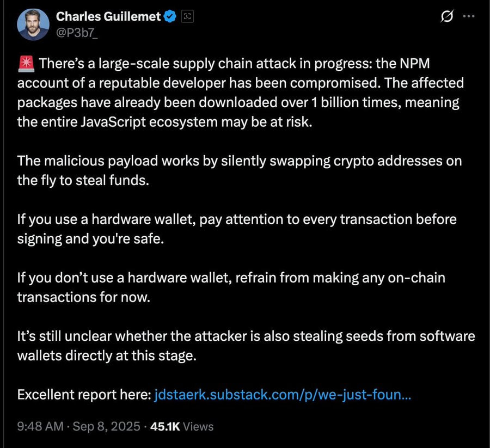
Task: Click the 'It's still unclear' paragraph
Action: pos(246,346)
